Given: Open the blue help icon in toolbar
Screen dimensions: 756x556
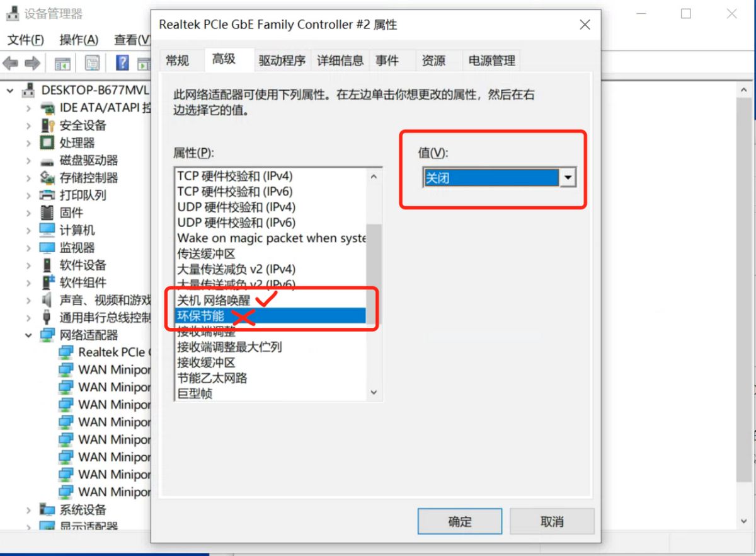Looking at the screenshot, I should (x=122, y=63).
